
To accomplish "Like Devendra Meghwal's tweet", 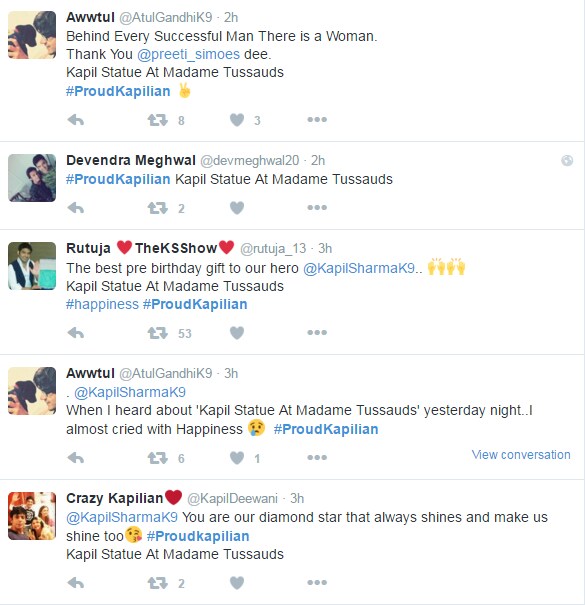I will 237,208.
